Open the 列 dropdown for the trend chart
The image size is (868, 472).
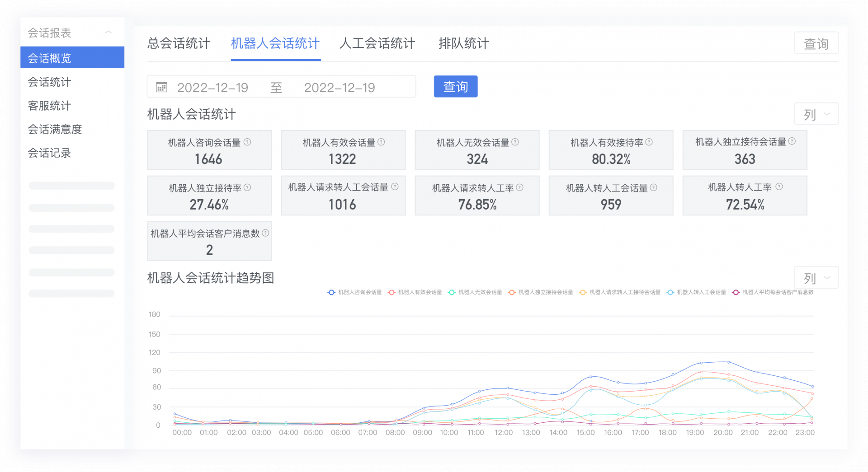coord(816,278)
